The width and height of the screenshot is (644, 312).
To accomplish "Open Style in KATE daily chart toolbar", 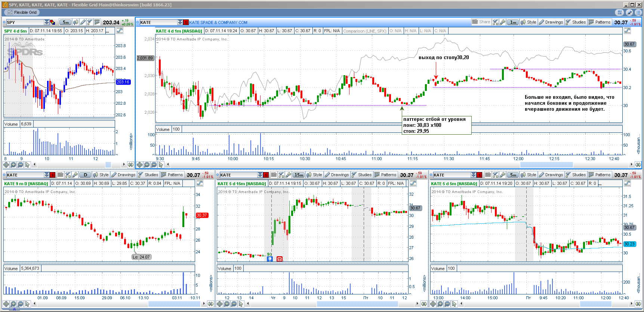I will pos(101,175).
